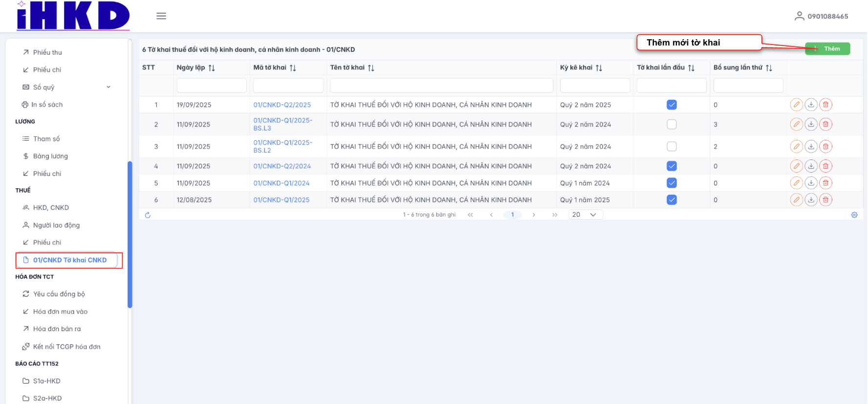Open the page size dropdown showing 20
868x404 pixels.
(x=585, y=215)
